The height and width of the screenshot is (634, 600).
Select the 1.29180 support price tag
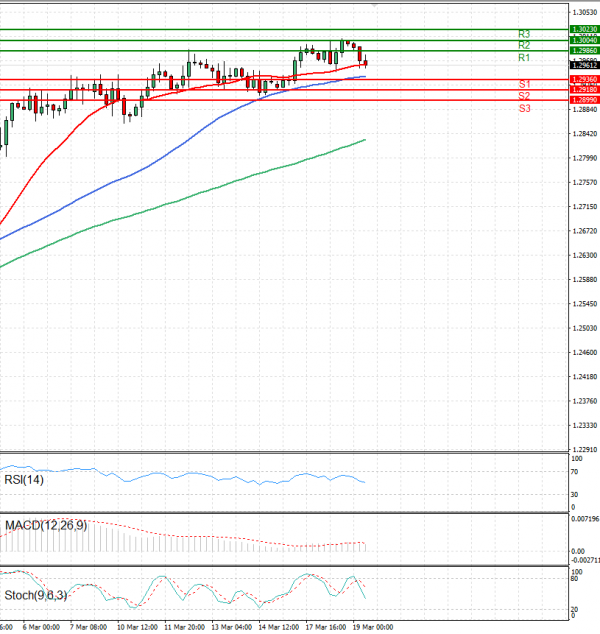pos(585,90)
